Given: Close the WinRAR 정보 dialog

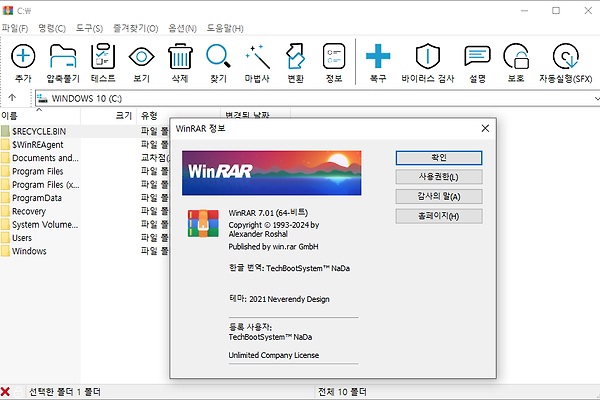Looking at the screenshot, I should tap(485, 129).
